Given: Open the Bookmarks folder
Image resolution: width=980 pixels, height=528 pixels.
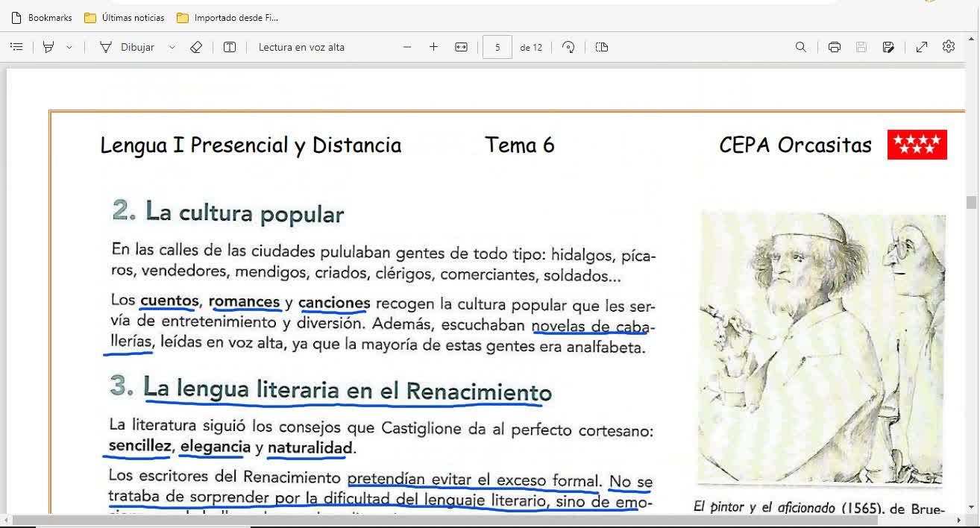Looking at the screenshot, I should pyautogui.click(x=42, y=17).
